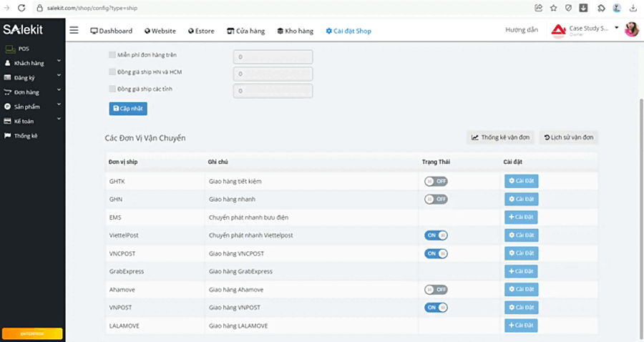Click the Cập nhật button
Screen dimensions: 644x342
(128, 108)
